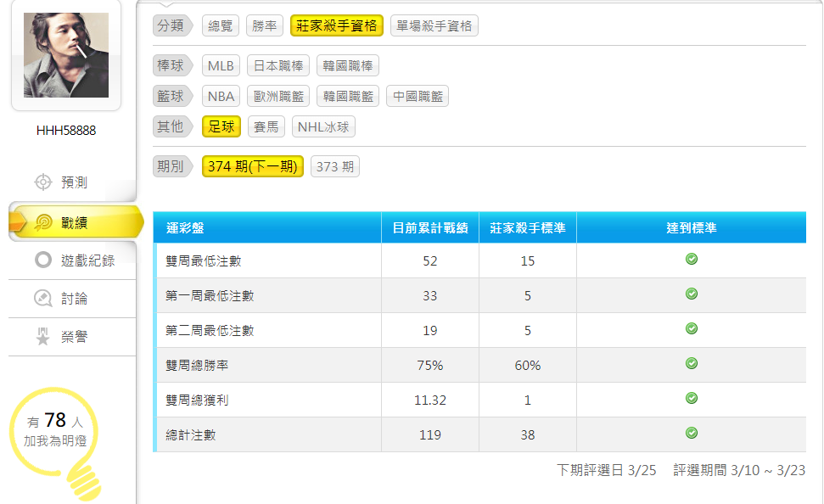Select the 歐洲職籃 league filter
The image size is (824, 504).
point(277,97)
